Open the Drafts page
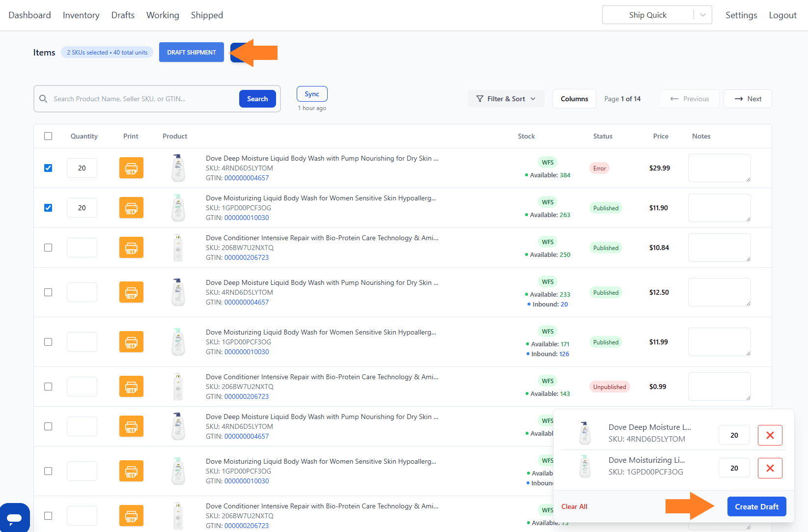The image size is (808, 532). pyautogui.click(x=123, y=15)
